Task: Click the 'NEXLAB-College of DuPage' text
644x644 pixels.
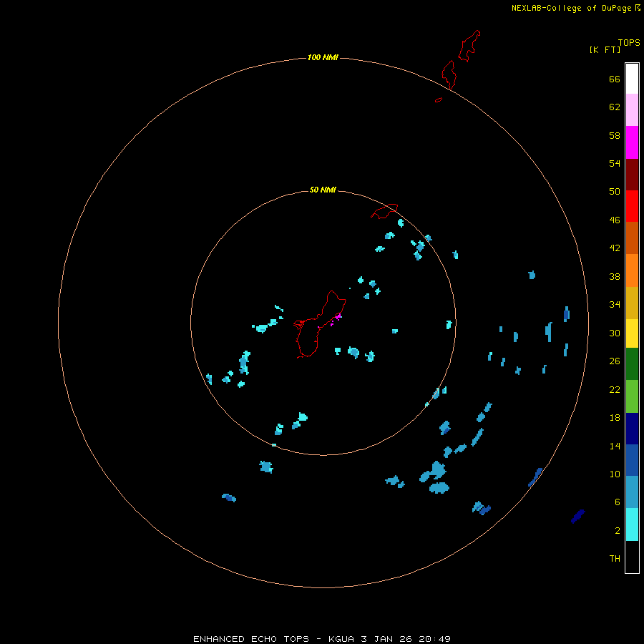Action: coord(571,8)
